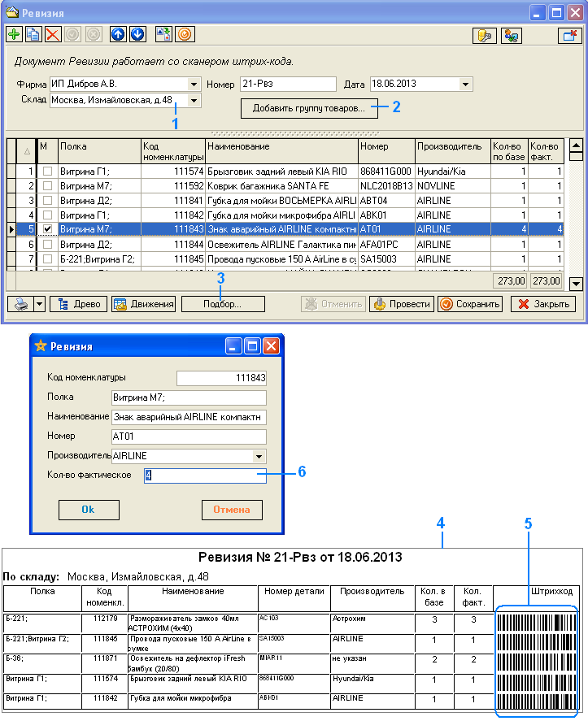The width and height of the screenshot is (588, 721).
Task: Click the Кол-во по базе column header
Action: pos(509,151)
